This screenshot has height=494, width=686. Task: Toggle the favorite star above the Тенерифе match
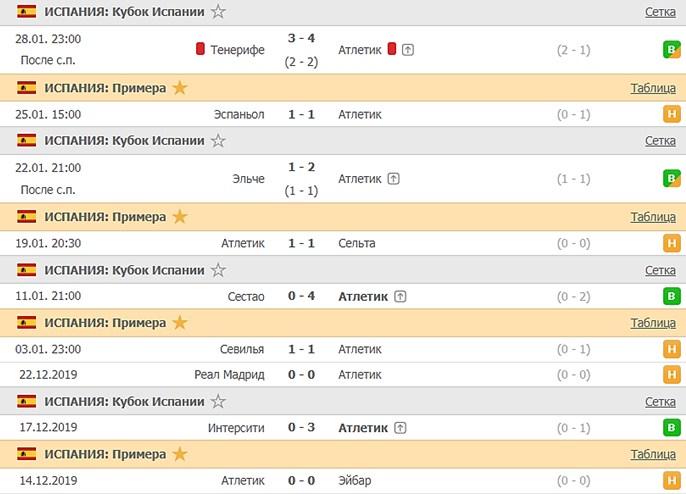(218, 12)
